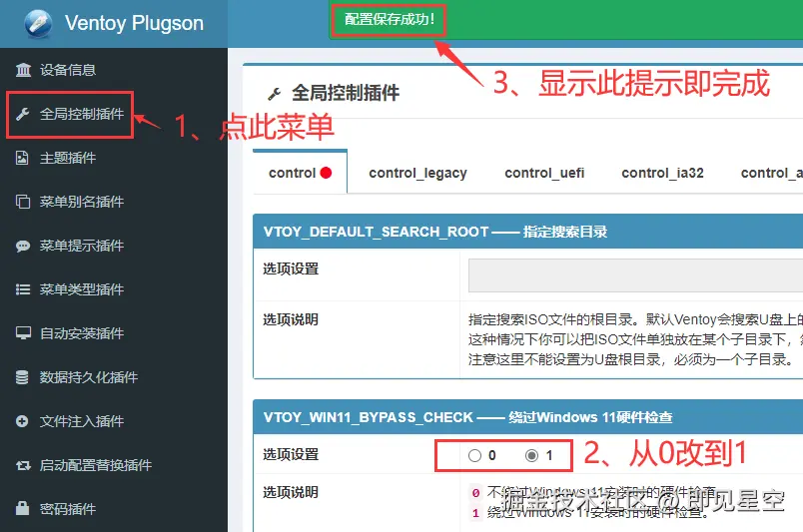Click the VTOY_DEFAULT_SEARCH_ROOT section header
The image size is (803, 532).
[x=528, y=232]
